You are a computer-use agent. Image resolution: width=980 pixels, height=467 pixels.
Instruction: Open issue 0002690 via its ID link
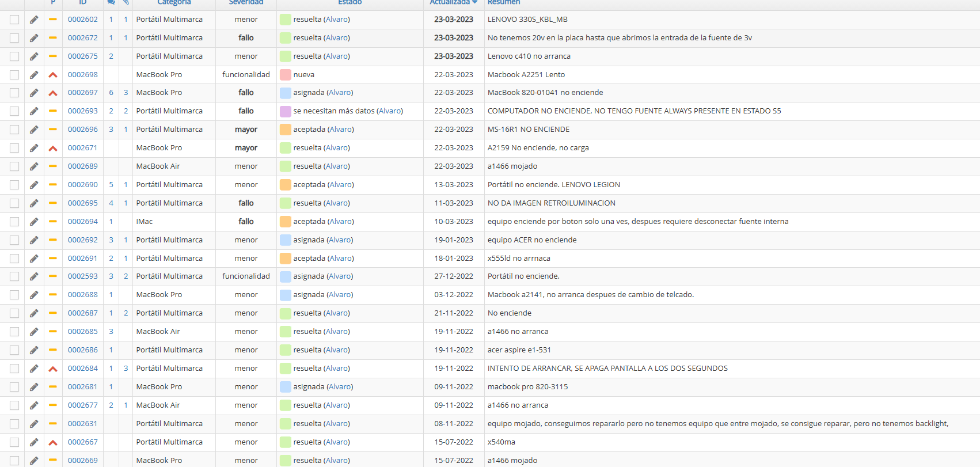coord(83,185)
